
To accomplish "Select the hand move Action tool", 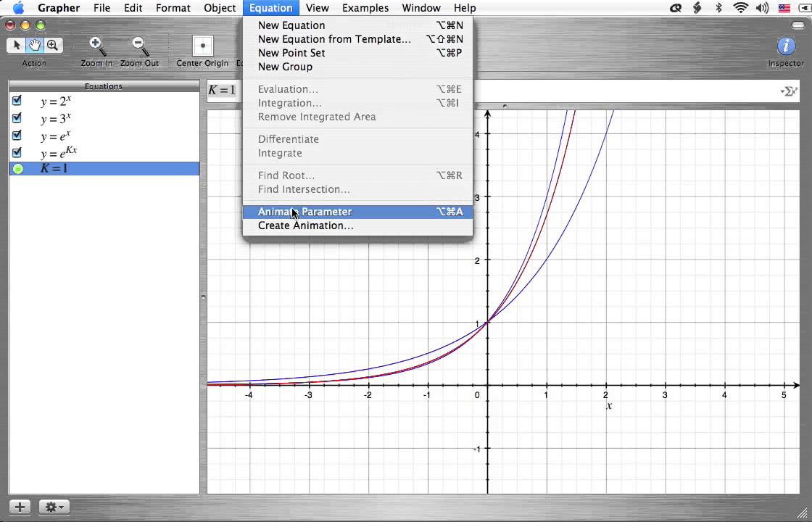I will tap(35, 45).
